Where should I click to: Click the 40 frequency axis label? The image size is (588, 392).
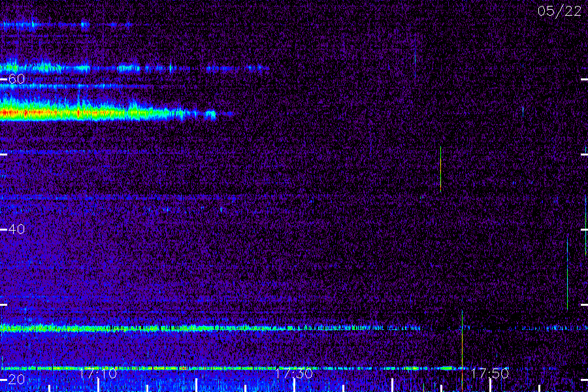(16, 229)
